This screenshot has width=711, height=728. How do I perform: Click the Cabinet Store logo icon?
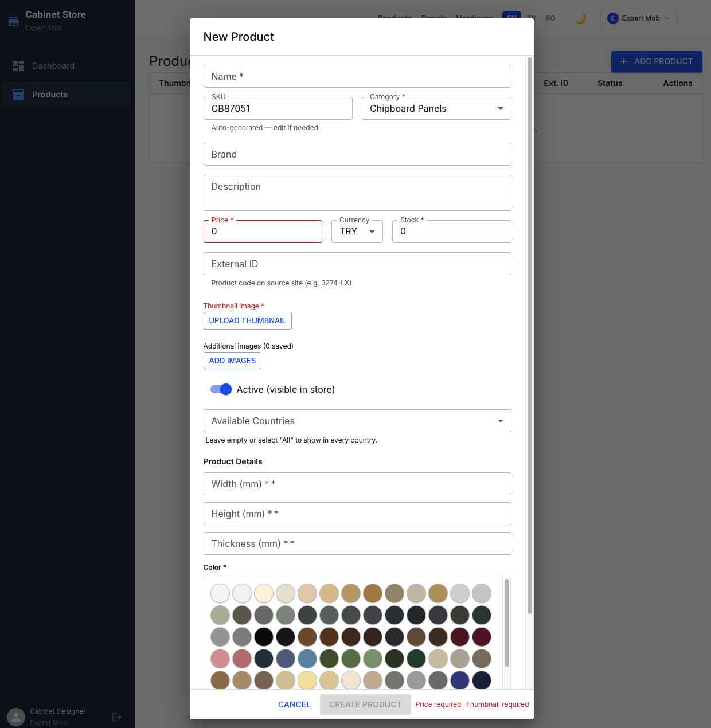click(14, 21)
